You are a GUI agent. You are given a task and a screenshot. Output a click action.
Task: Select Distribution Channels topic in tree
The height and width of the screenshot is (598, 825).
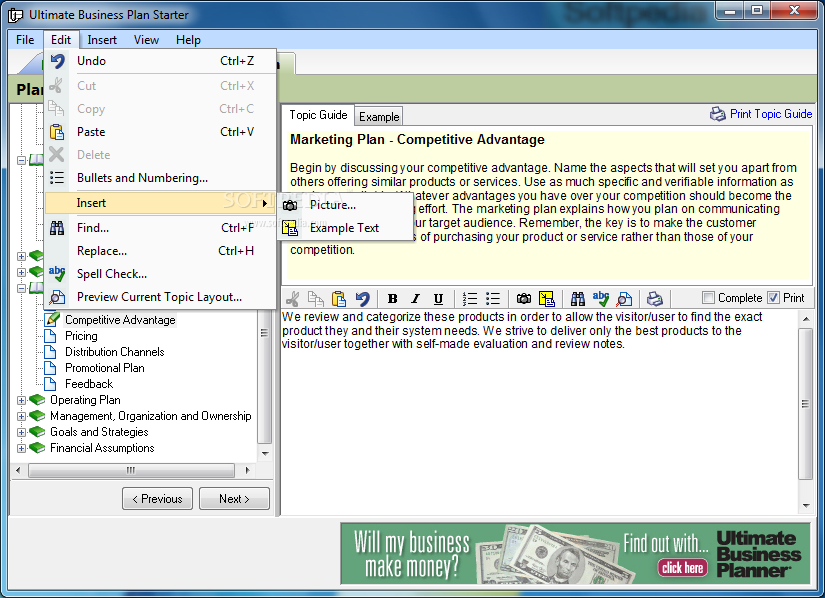115,352
